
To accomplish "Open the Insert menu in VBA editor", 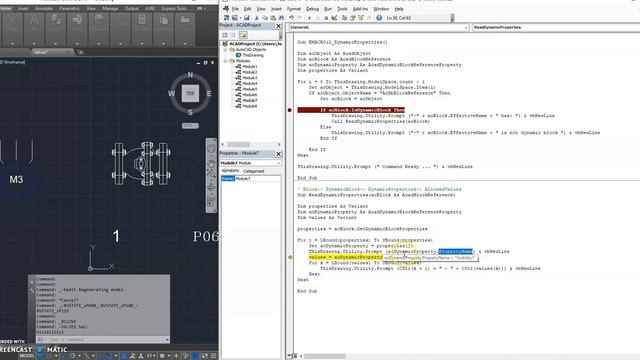I will 276,9.
